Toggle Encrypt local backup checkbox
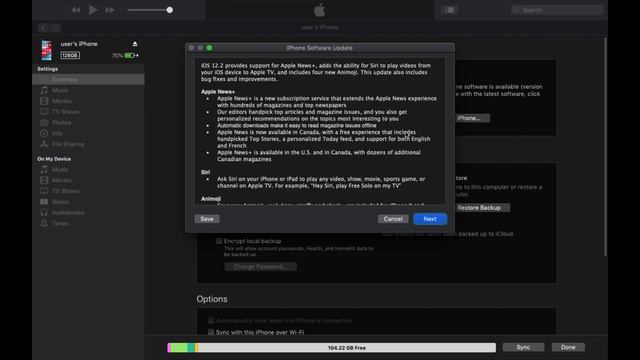Image resolution: width=640 pixels, height=360 pixels. pyautogui.click(x=219, y=241)
